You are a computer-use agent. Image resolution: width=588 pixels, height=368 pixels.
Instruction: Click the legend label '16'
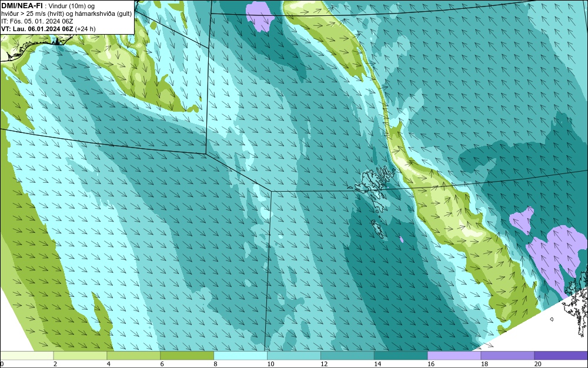point(431,364)
